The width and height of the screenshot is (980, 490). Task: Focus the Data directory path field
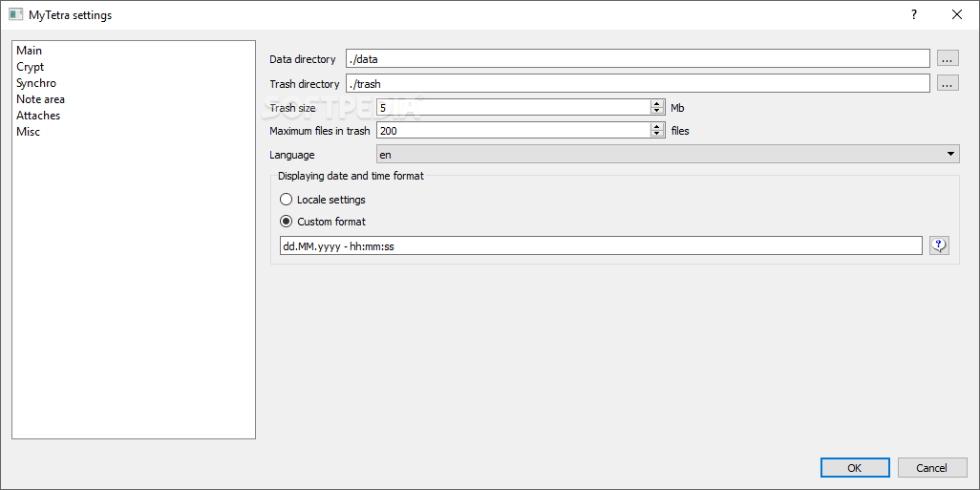point(637,59)
